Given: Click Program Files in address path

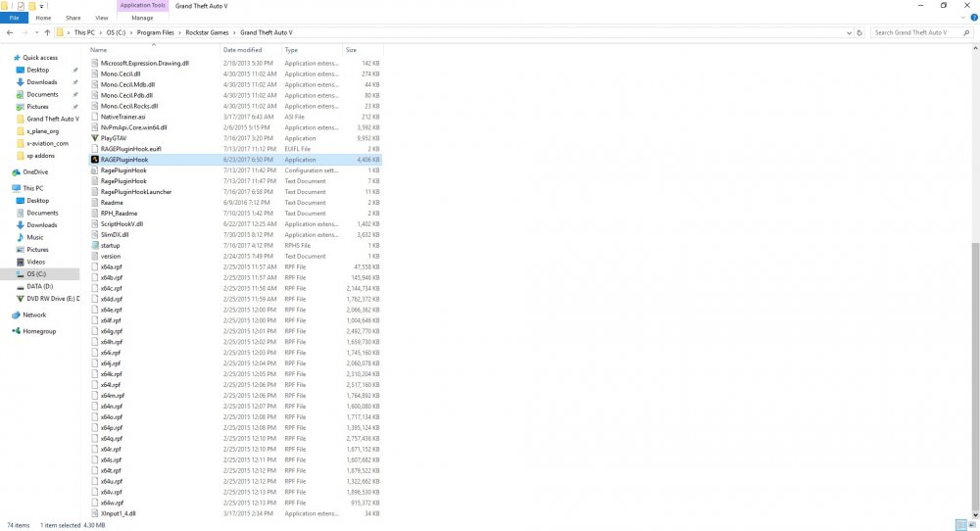Looking at the screenshot, I should pyautogui.click(x=156, y=32).
